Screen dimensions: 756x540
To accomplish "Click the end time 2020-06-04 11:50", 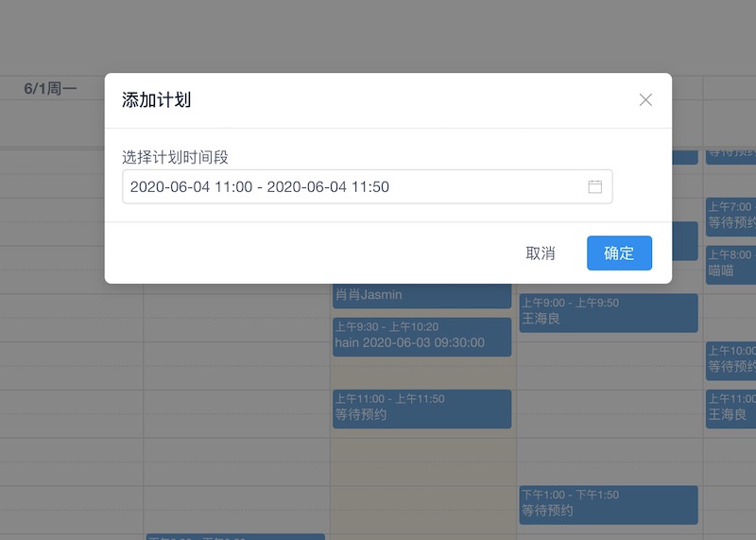I will (328, 187).
